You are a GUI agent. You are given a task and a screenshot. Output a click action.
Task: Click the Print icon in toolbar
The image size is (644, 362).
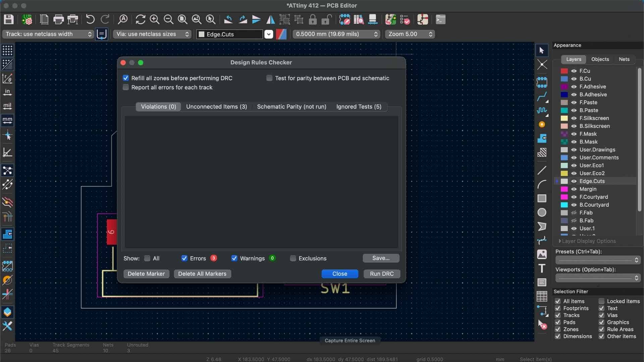58,19
